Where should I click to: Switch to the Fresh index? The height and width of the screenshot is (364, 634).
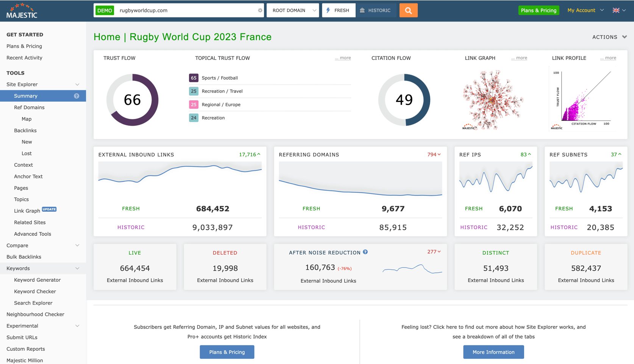[338, 11]
